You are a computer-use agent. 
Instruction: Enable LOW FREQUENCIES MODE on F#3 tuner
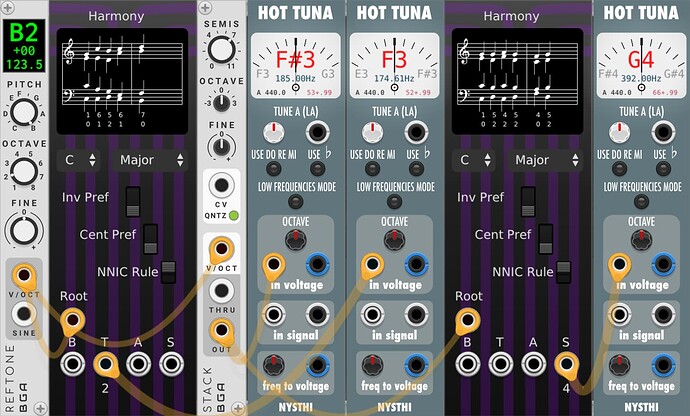[295, 202]
